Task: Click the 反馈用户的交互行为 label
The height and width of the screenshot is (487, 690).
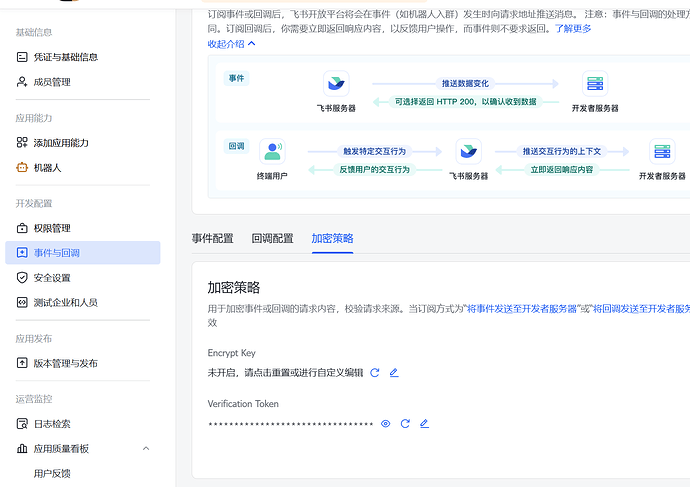Action: [x=374, y=169]
